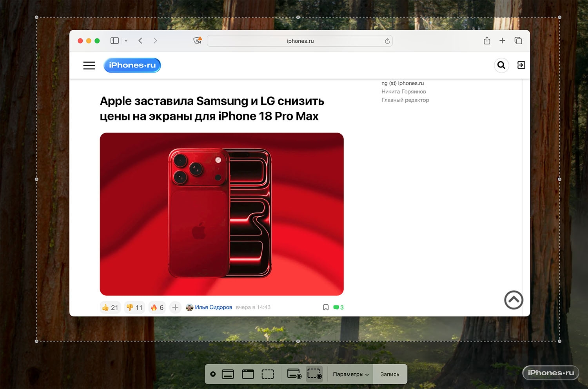588x389 pixels.
Task: Open the Safari Share icon
Action: [487, 41]
